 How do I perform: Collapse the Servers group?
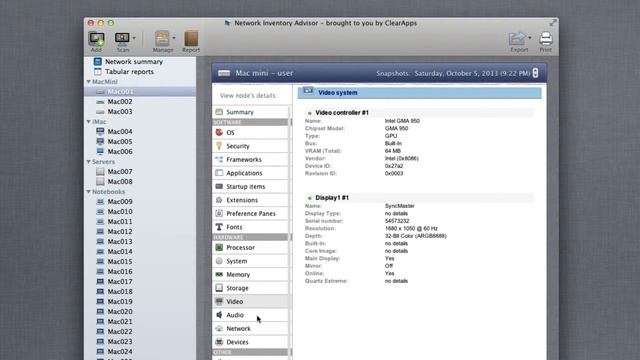pos(89,162)
